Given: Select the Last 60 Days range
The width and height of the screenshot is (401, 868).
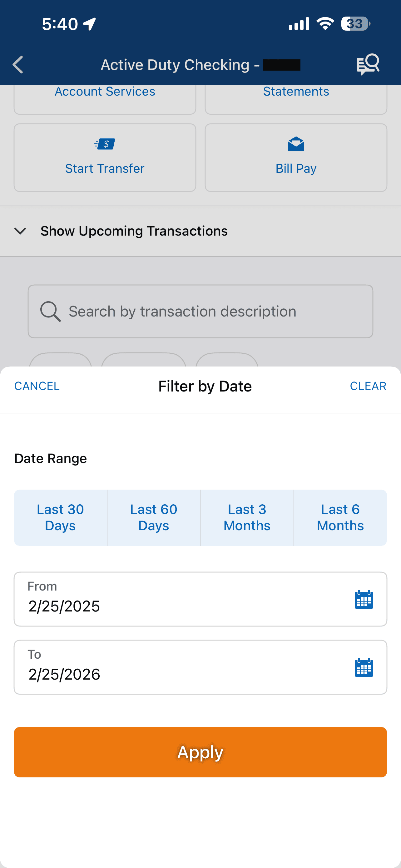Looking at the screenshot, I should [x=154, y=517].
